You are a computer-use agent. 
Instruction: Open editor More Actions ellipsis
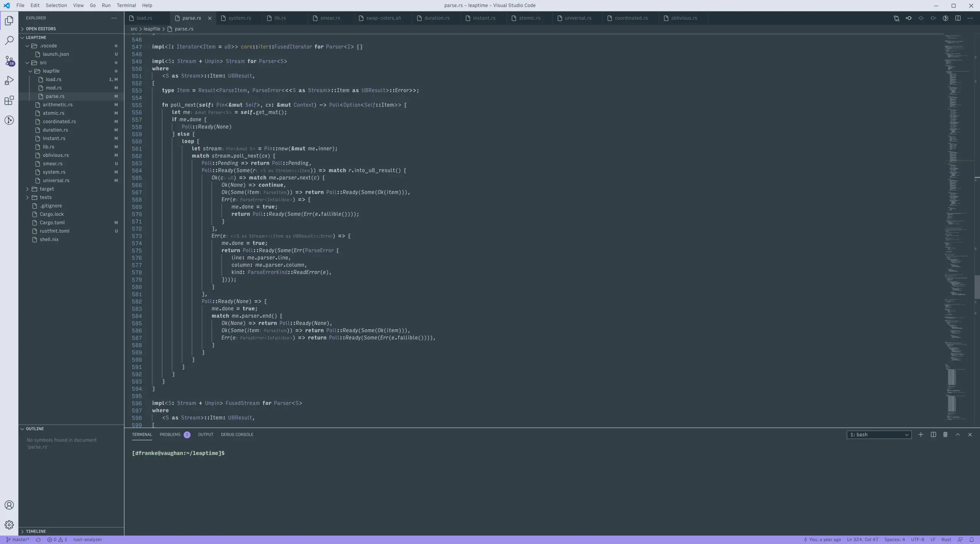970,18
